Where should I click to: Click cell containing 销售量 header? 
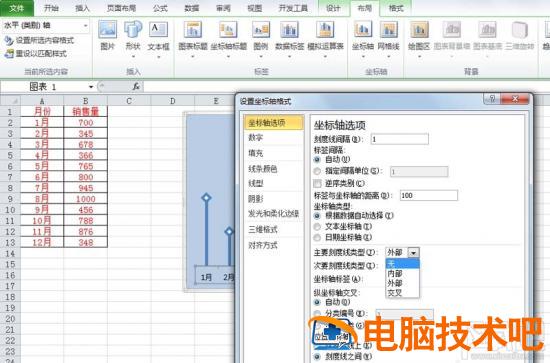pyautogui.click(x=85, y=112)
